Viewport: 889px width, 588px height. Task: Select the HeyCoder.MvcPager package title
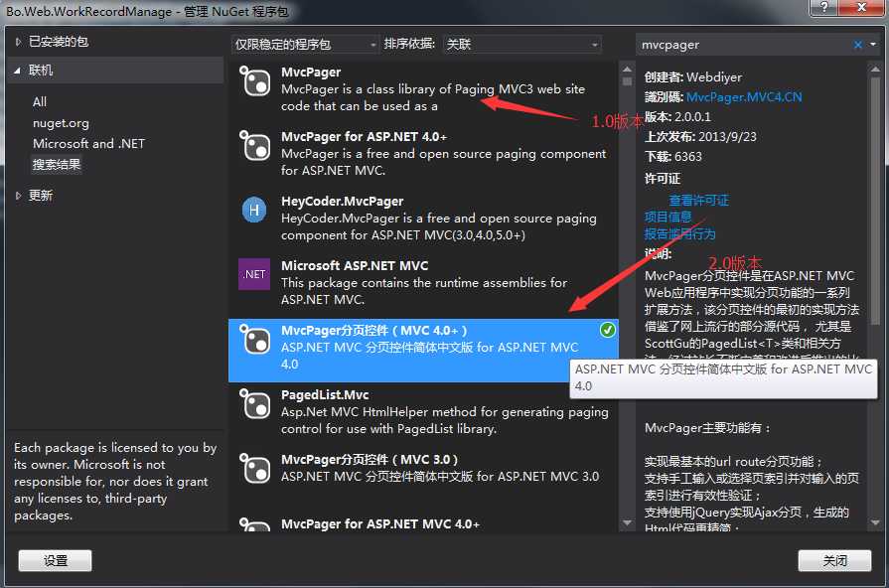pos(343,202)
